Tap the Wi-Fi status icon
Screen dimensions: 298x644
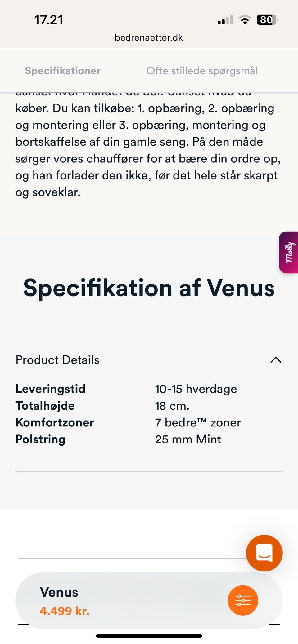(x=245, y=20)
